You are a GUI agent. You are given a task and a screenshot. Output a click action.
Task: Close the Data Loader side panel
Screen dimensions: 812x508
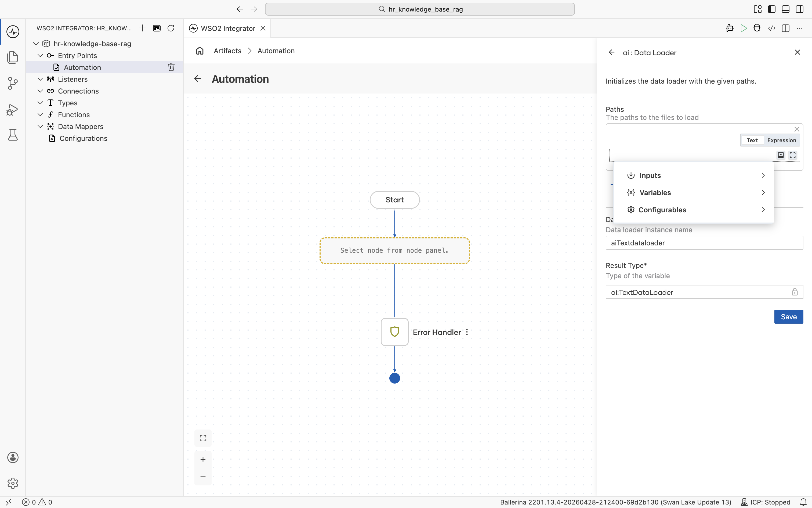(x=798, y=52)
